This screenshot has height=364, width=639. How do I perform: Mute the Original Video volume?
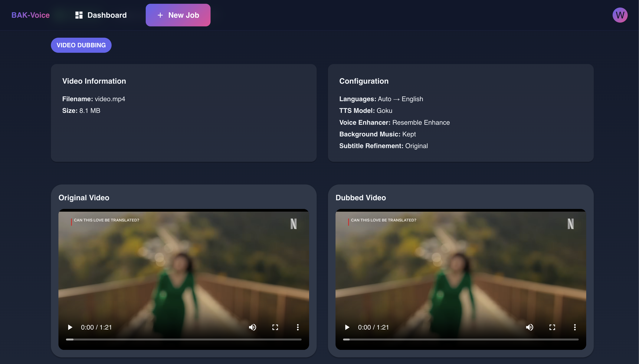(253, 327)
